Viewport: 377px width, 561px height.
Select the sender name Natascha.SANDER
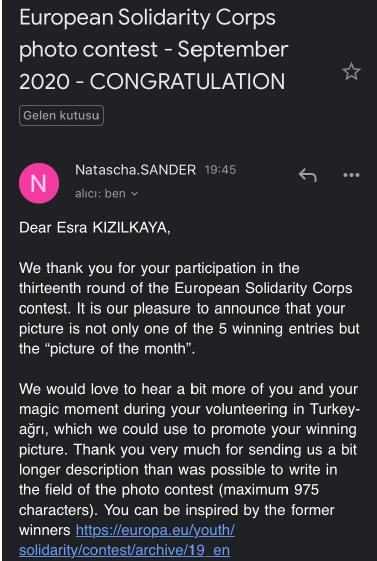pos(136,170)
